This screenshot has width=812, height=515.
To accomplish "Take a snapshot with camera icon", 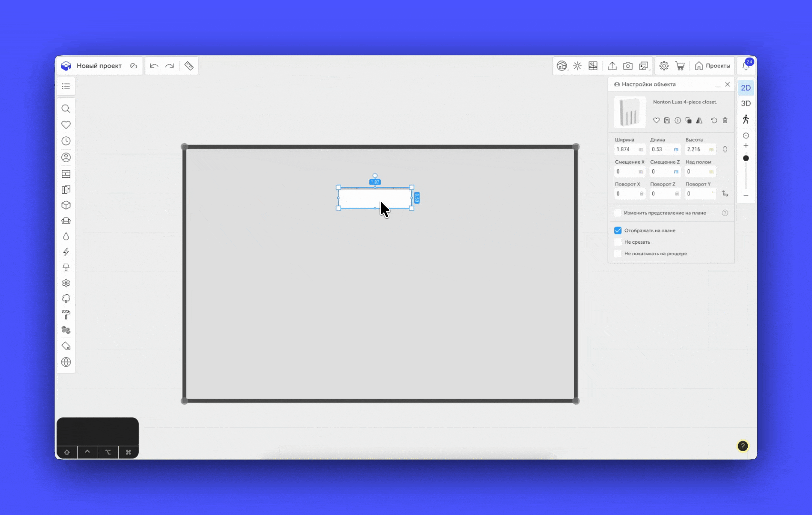I will point(628,66).
